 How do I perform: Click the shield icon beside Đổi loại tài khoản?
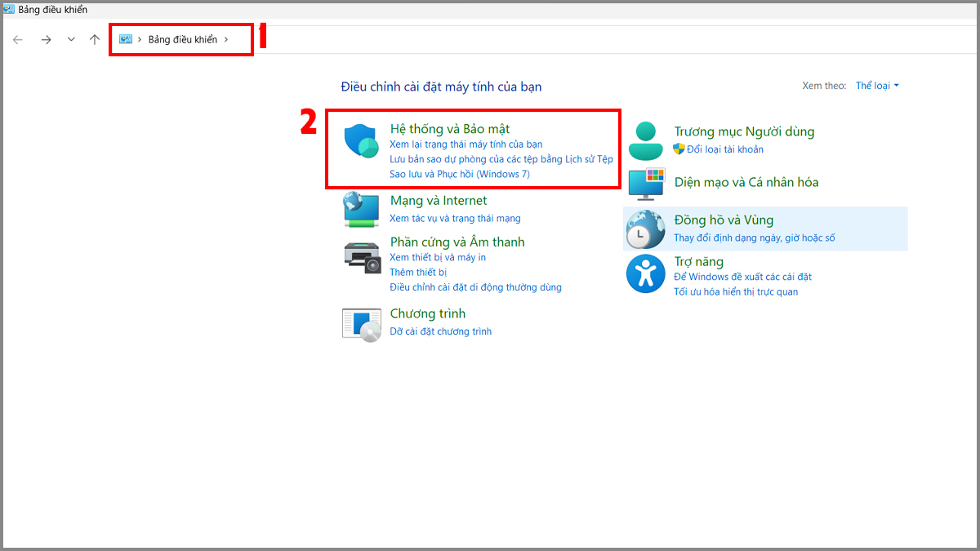click(x=679, y=149)
